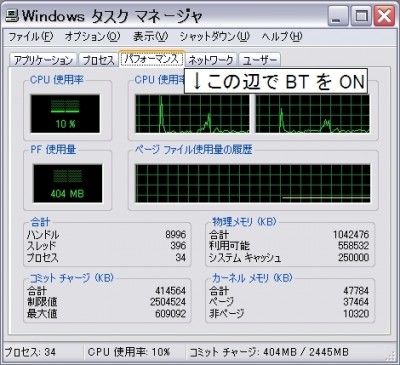The height and width of the screenshot is (365, 400).
Task: Click the ハンドル value 8996
Action: click(x=176, y=234)
